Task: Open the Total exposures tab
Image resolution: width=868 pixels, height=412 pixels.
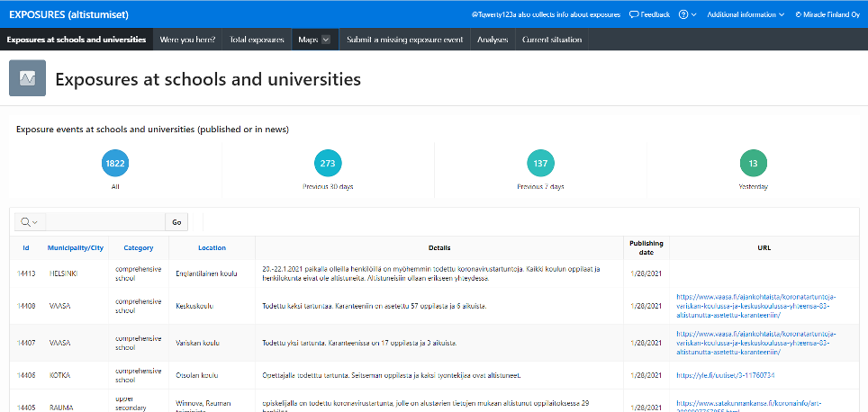Action: point(257,40)
